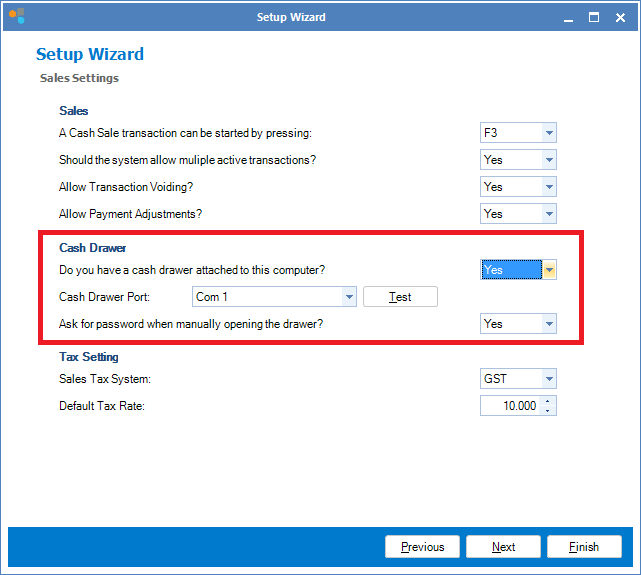Expand the multiple active transactions dropdown

coord(549,160)
